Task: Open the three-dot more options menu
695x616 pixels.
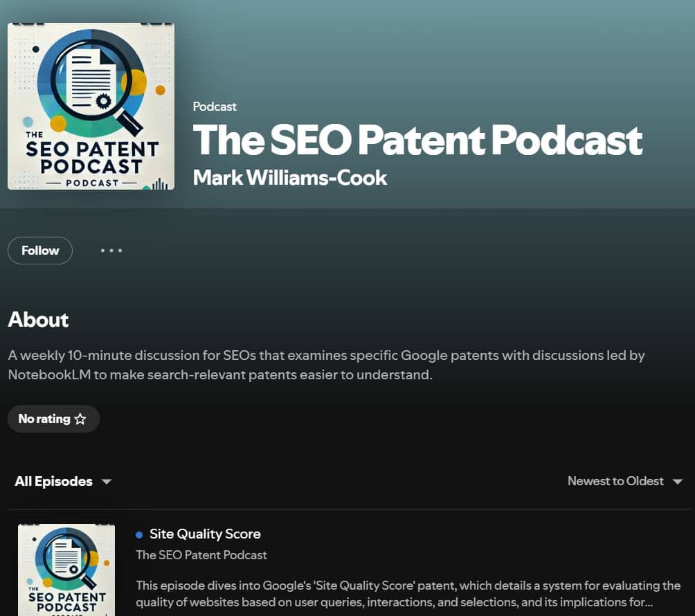Action: pos(111,251)
